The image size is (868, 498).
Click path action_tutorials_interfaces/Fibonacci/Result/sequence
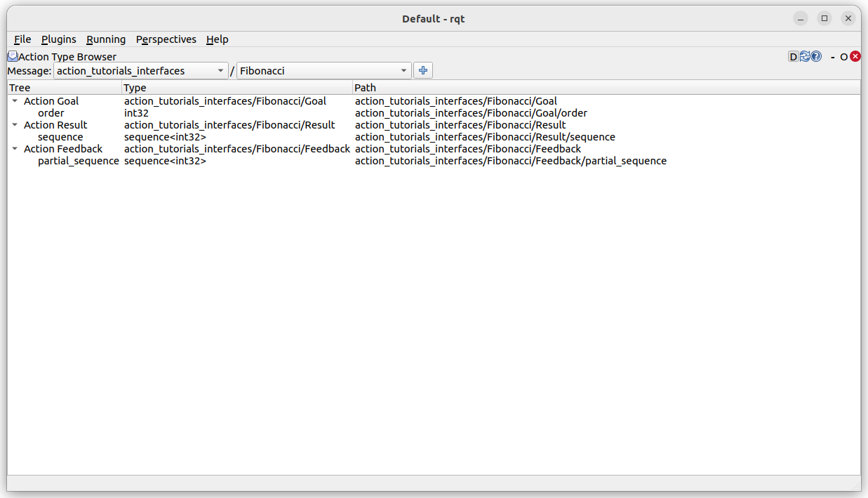(485, 137)
